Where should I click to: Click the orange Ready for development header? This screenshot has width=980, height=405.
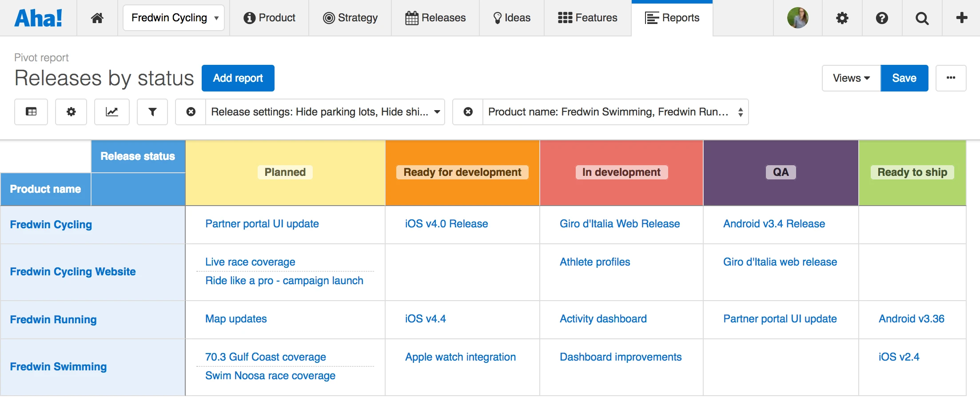[462, 172]
